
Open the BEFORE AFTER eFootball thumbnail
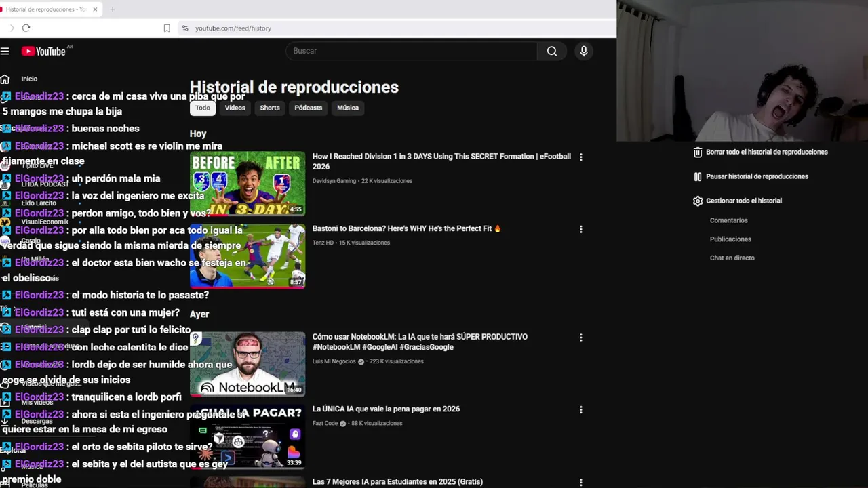[x=248, y=184]
